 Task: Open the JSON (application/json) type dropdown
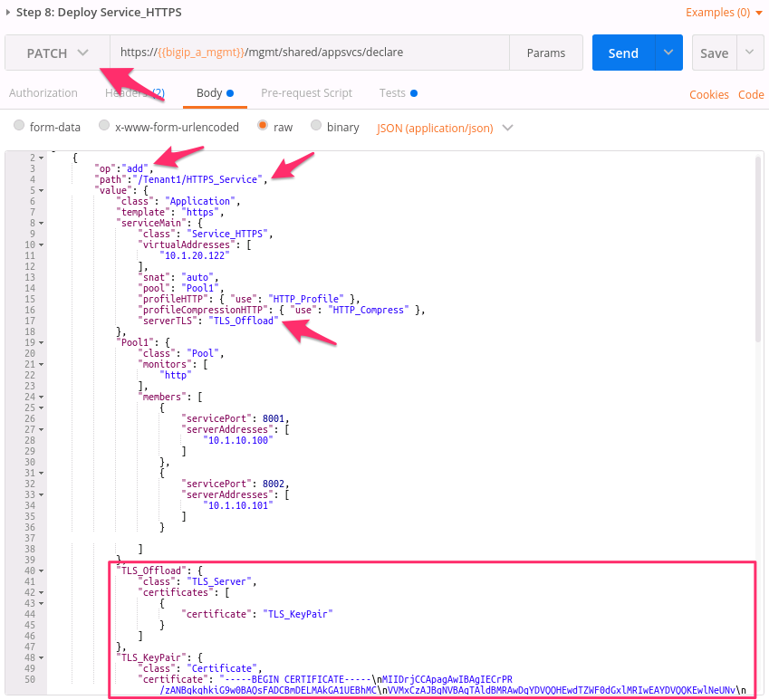[x=445, y=128]
